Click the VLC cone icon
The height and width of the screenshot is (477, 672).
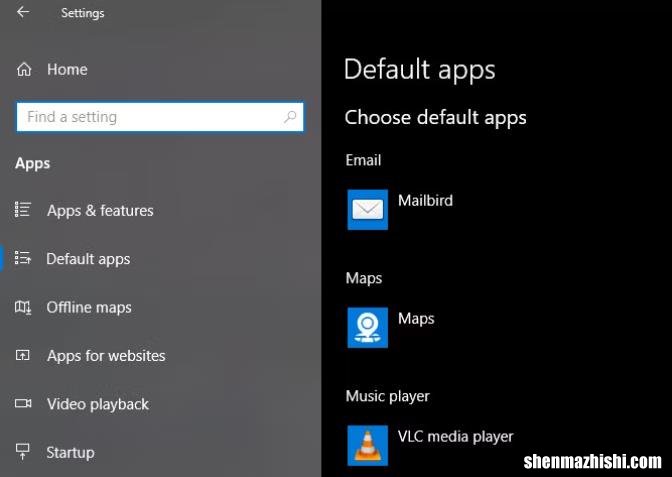click(x=368, y=445)
